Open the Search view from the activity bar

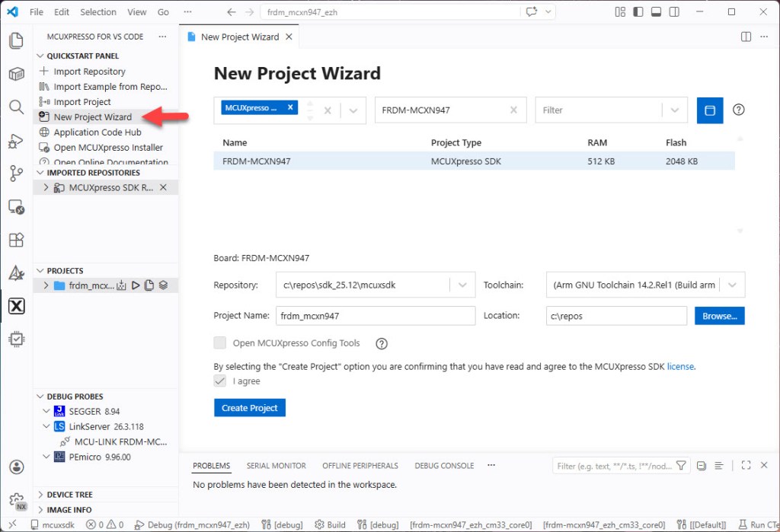tap(16, 107)
